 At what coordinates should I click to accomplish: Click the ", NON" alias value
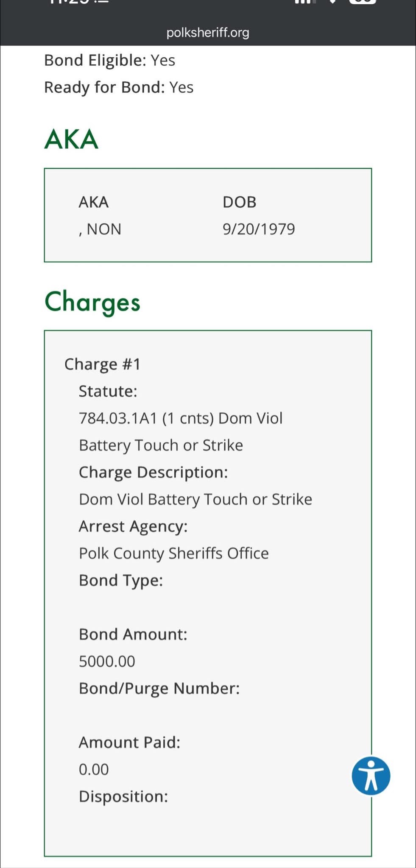(100, 229)
